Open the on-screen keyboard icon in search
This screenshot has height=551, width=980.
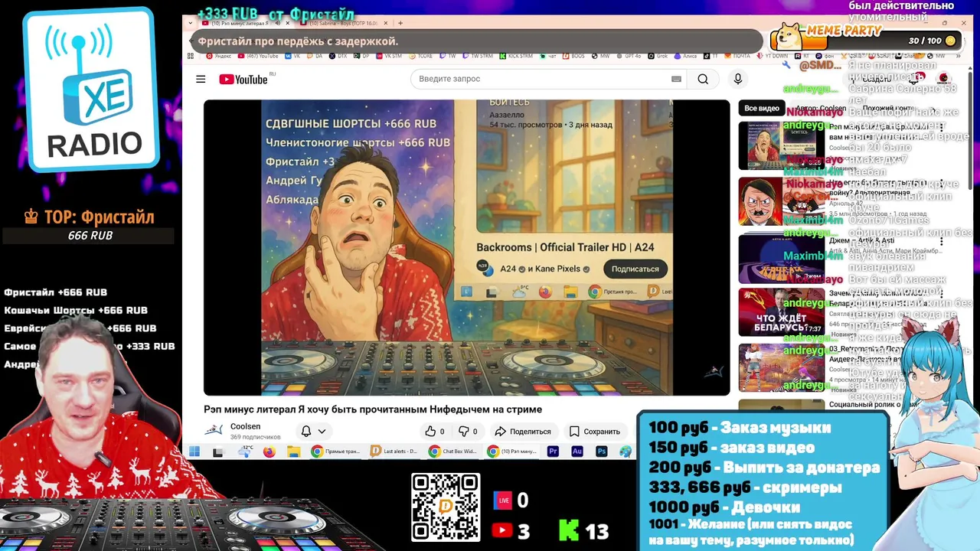(x=676, y=79)
